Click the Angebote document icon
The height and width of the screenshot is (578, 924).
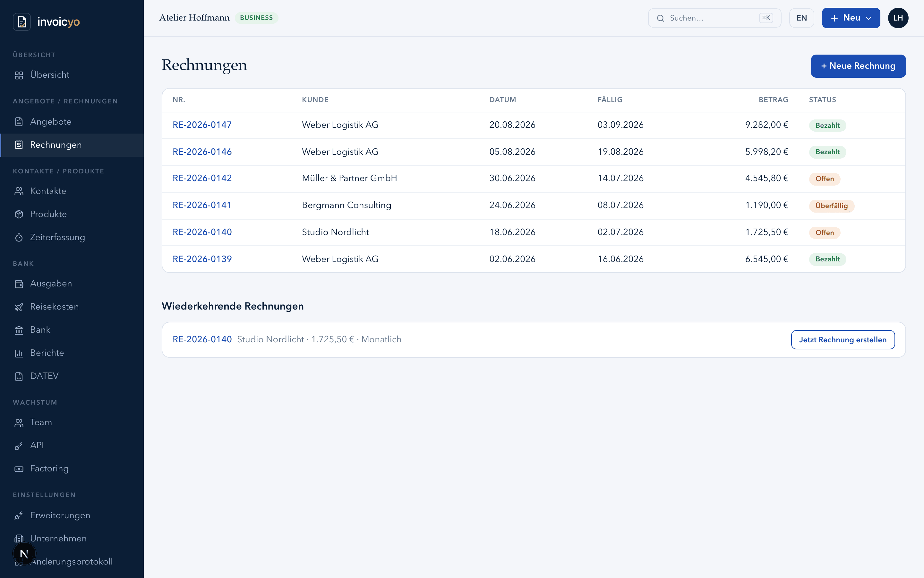coord(19,122)
